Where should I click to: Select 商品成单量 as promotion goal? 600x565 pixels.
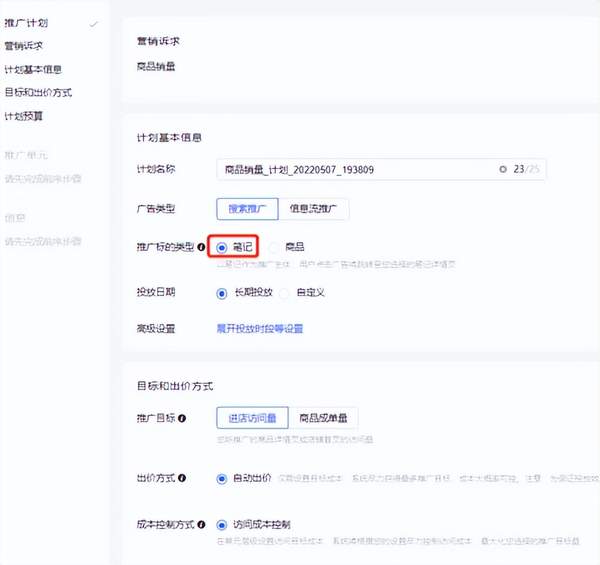324,418
